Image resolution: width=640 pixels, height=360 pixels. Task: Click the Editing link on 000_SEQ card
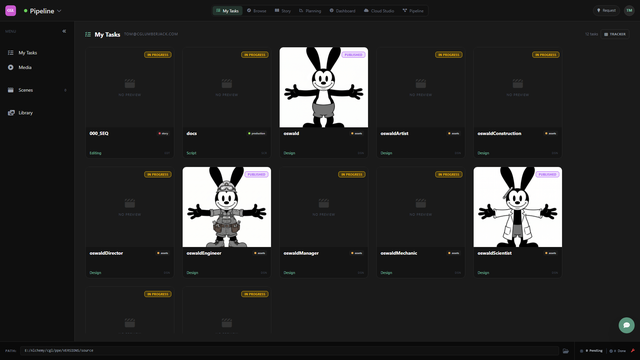[96, 153]
